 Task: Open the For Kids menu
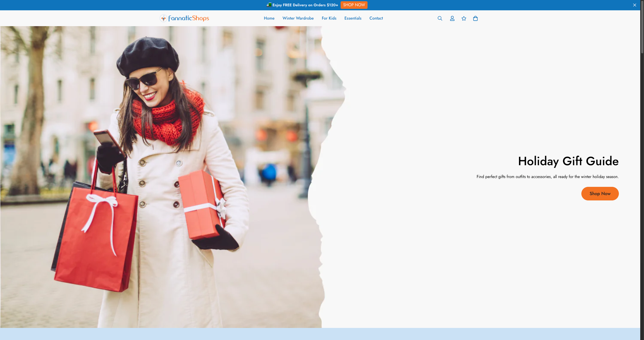(x=329, y=18)
